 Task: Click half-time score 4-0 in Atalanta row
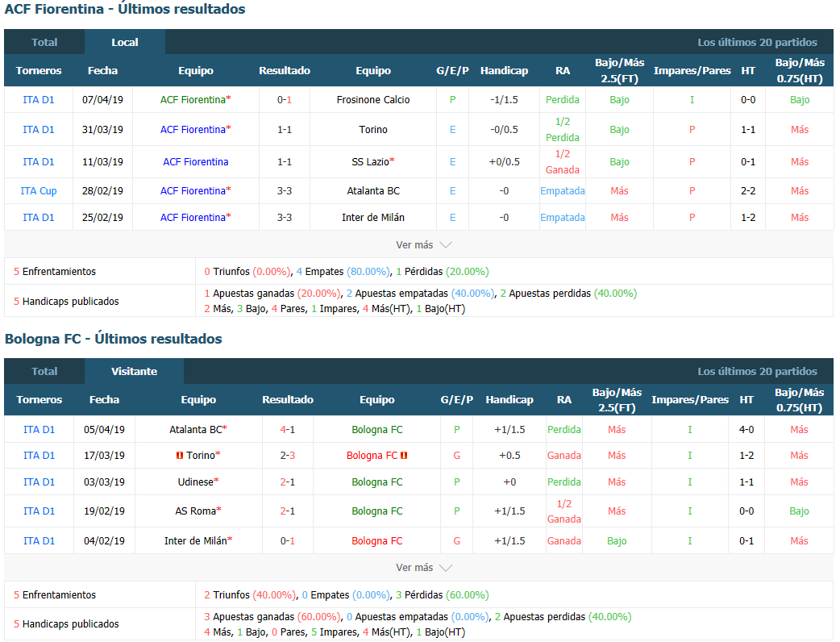pos(746,430)
